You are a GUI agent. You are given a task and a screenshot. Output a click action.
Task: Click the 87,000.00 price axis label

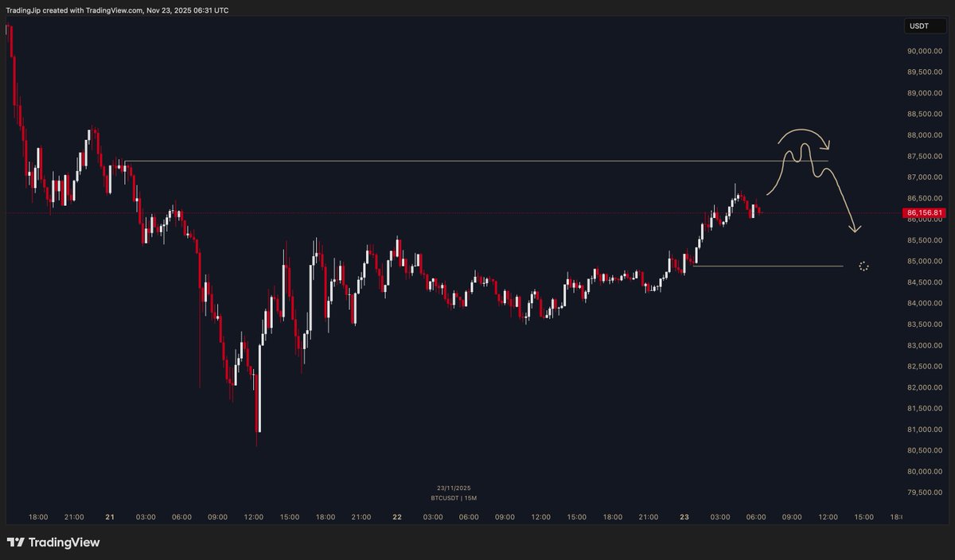point(923,177)
